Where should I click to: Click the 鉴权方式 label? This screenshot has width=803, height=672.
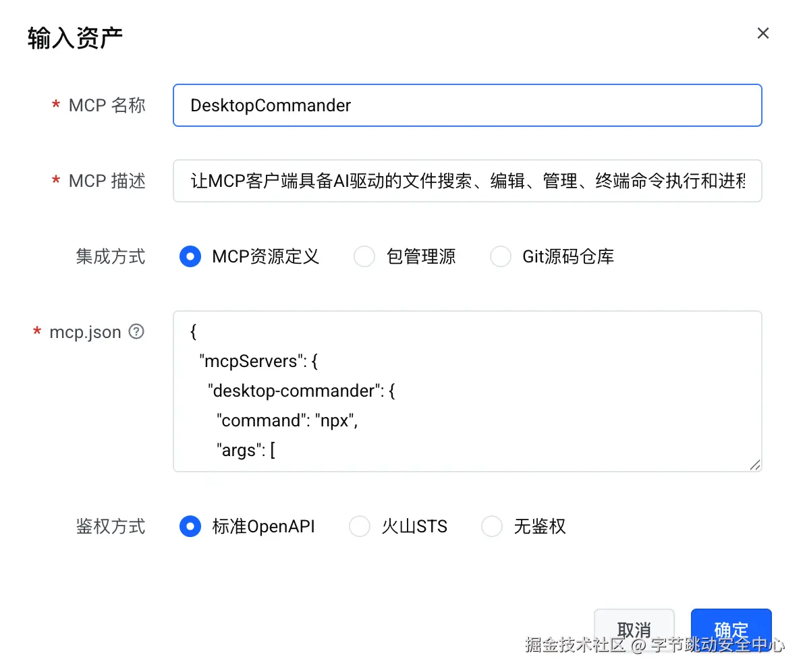click(x=110, y=526)
